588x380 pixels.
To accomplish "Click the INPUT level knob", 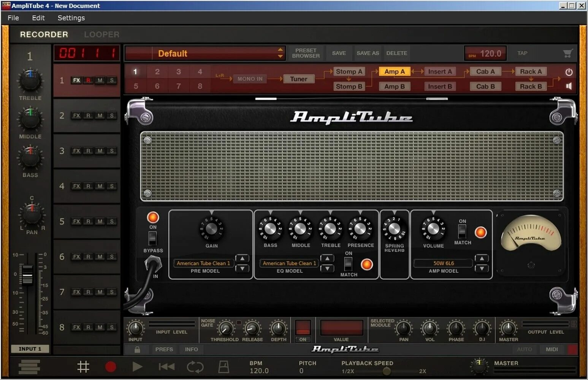I will coord(135,328).
